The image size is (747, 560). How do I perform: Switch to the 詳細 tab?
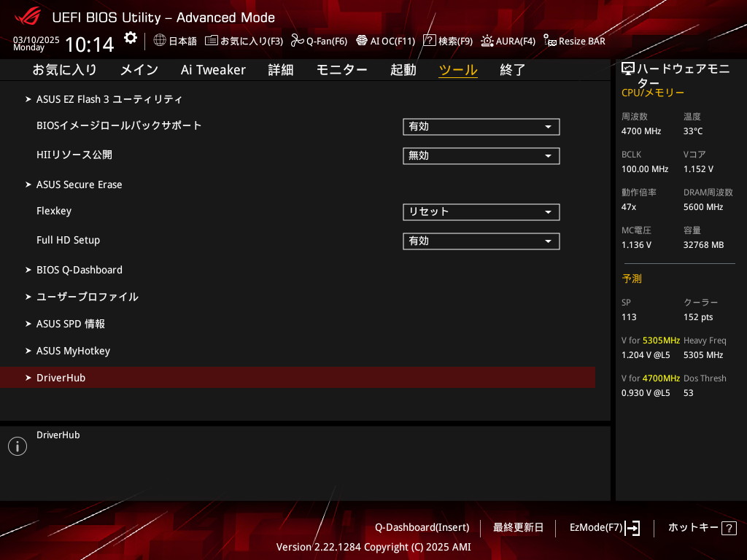click(x=281, y=70)
